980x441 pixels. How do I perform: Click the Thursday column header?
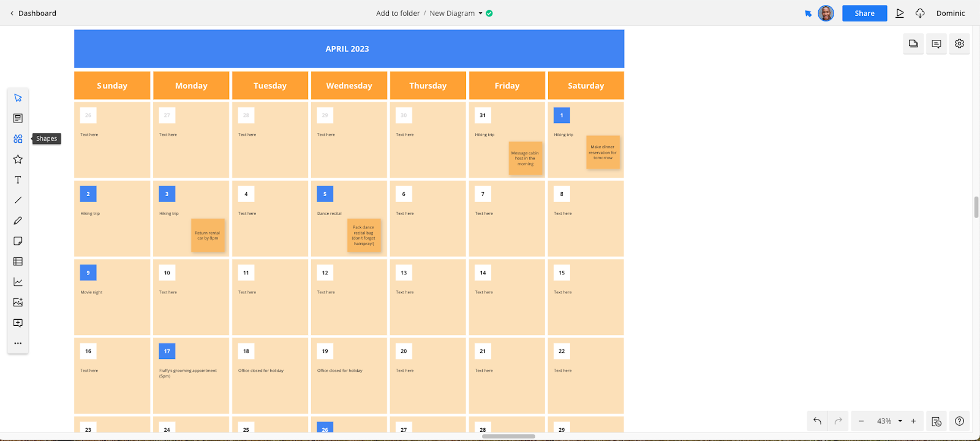coord(428,86)
